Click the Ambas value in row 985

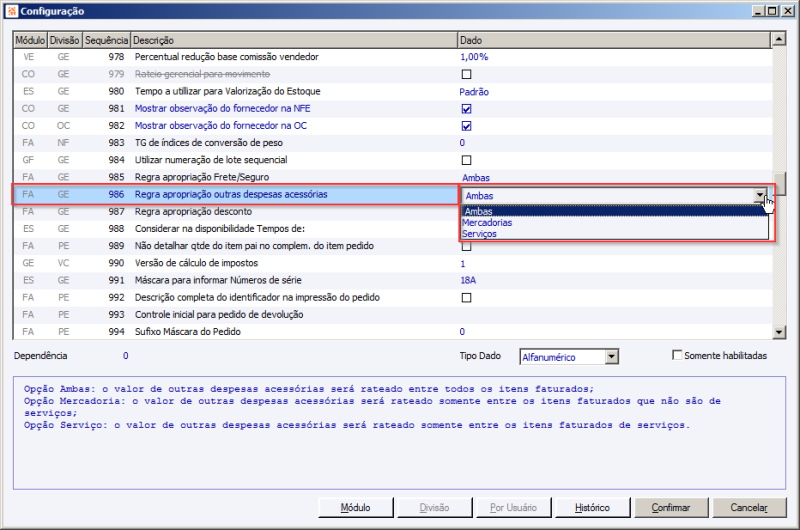tap(476, 178)
